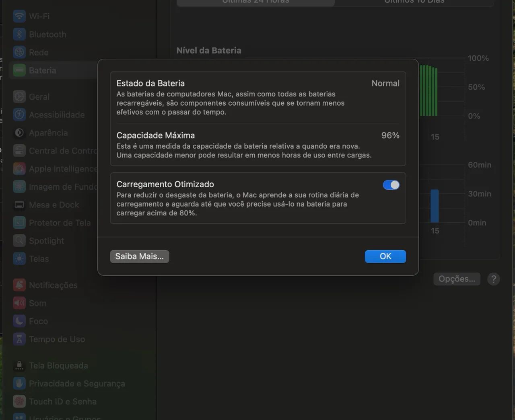Image resolution: width=515 pixels, height=420 pixels.
Task: Open Spotlight settings in sidebar
Action: click(x=46, y=241)
